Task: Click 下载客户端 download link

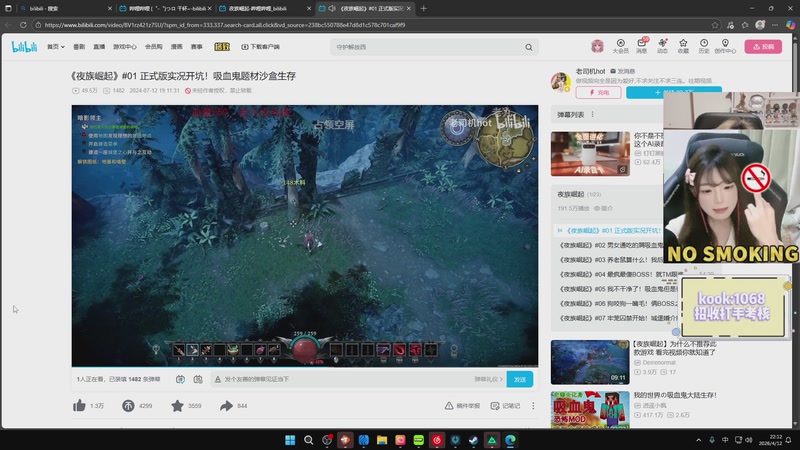Action: pyautogui.click(x=260, y=47)
